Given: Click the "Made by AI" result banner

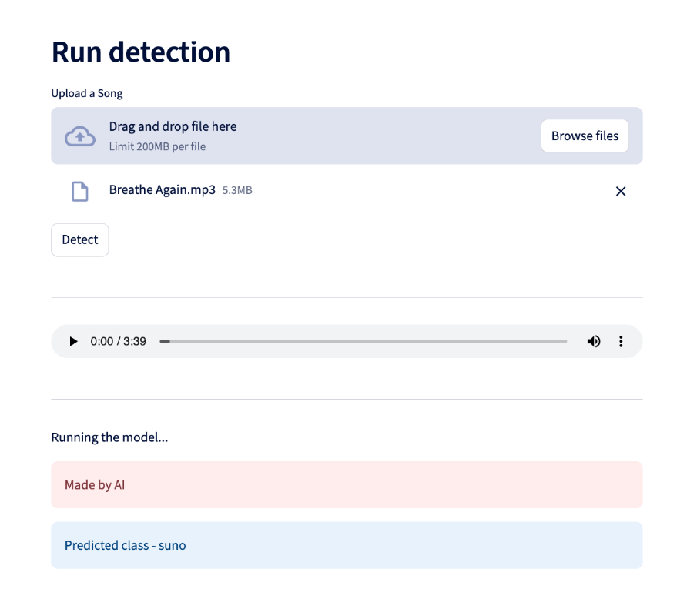Looking at the screenshot, I should 347,484.
